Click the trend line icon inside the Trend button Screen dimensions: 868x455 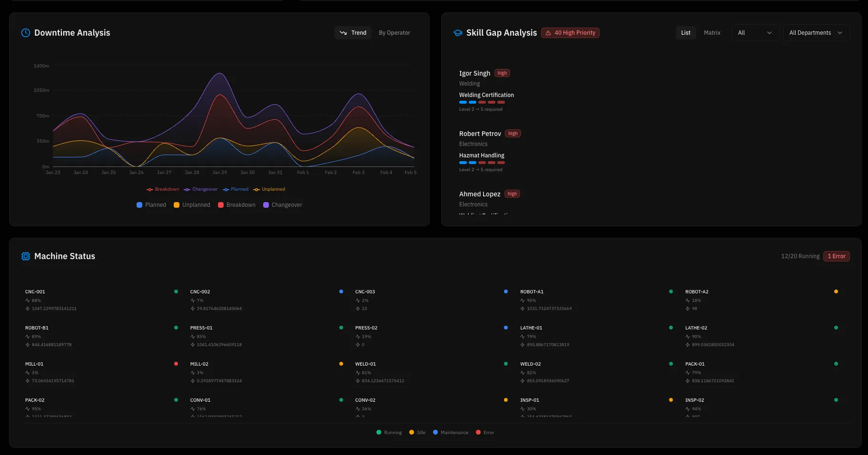(x=344, y=33)
